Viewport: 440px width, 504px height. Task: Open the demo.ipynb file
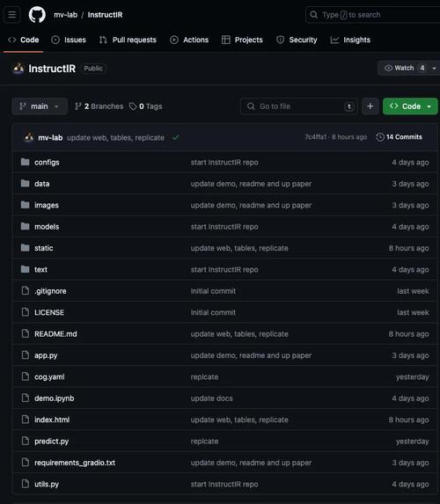click(x=54, y=398)
